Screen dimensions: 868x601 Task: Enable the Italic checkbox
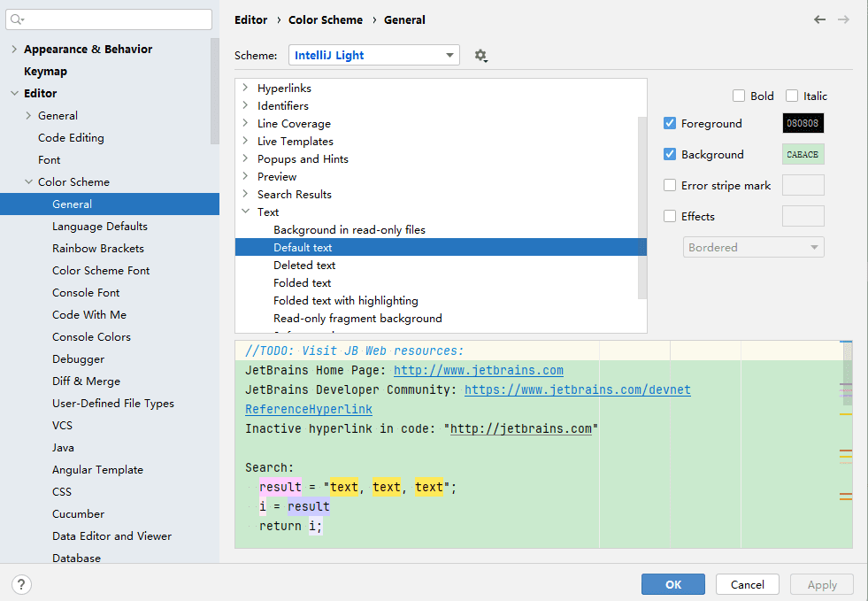click(792, 96)
